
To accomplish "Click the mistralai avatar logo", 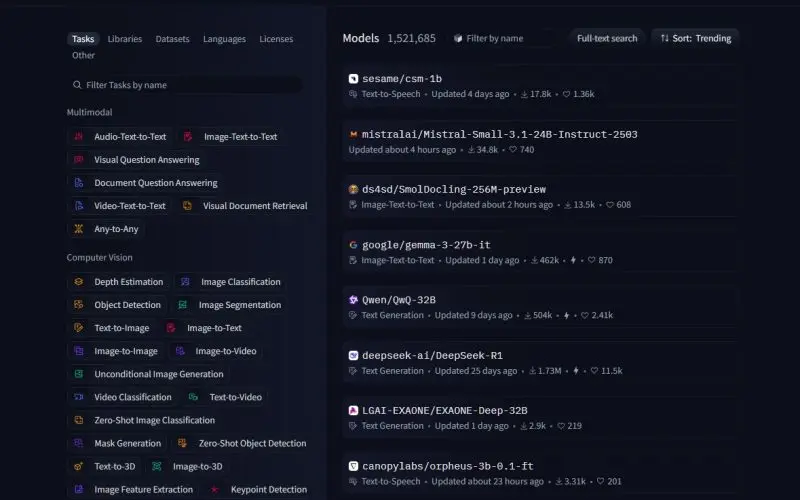I will coord(353,134).
